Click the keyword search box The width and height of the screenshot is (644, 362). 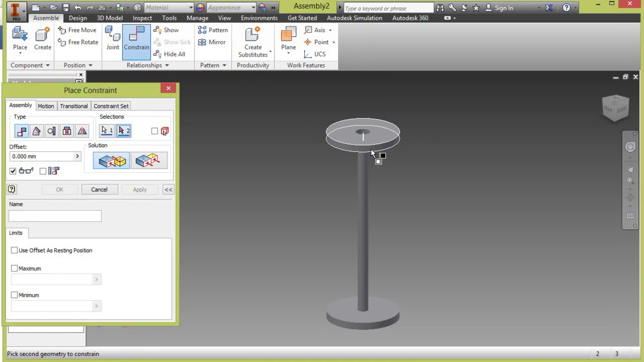click(388, 8)
